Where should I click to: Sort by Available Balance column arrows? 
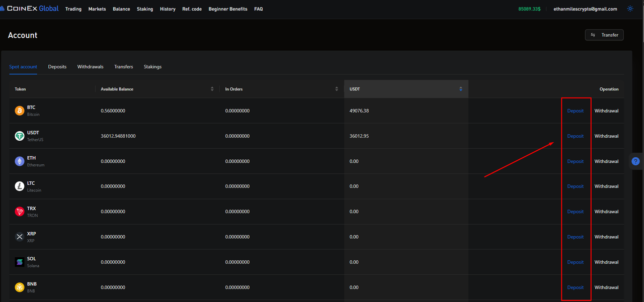tap(212, 89)
